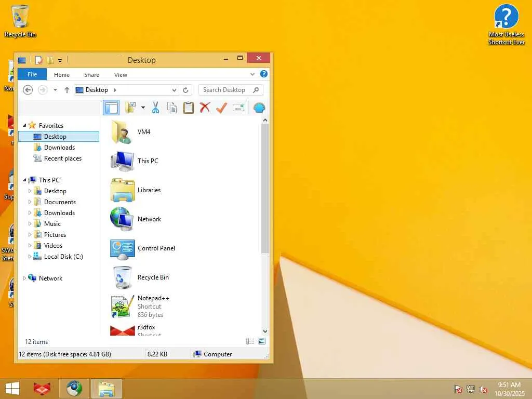The image size is (532, 399).
Task: Expand Local Disk (C:) tree arrow
Action: (x=30, y=257)
